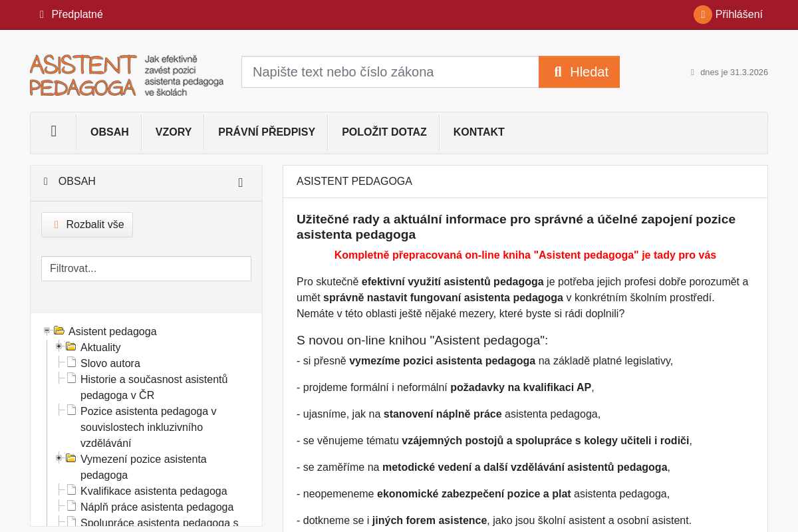Open the folder icon of 'Asistent pedagoga'
798x532 pixels.
(x=59, y=331)
